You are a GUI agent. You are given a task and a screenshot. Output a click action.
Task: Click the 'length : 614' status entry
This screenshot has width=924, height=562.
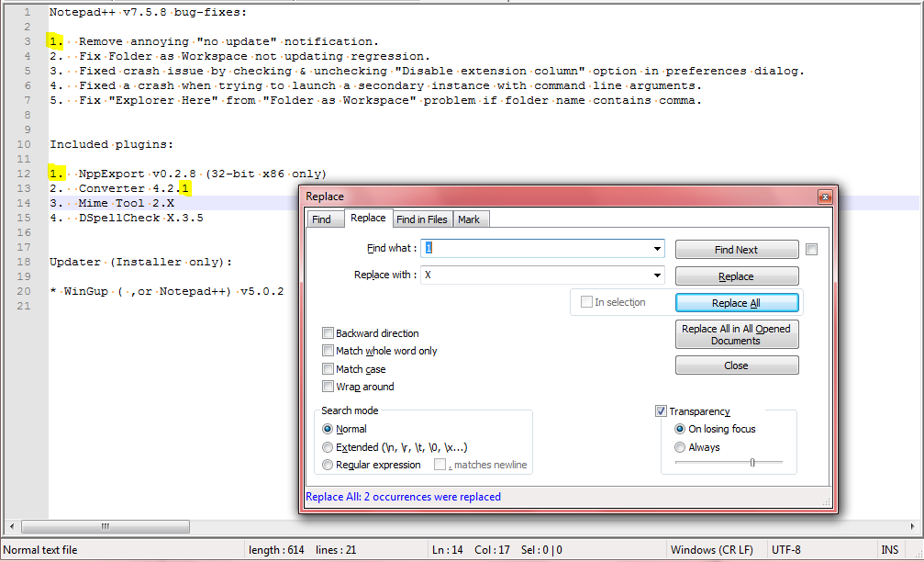click(x=276, y=550)
